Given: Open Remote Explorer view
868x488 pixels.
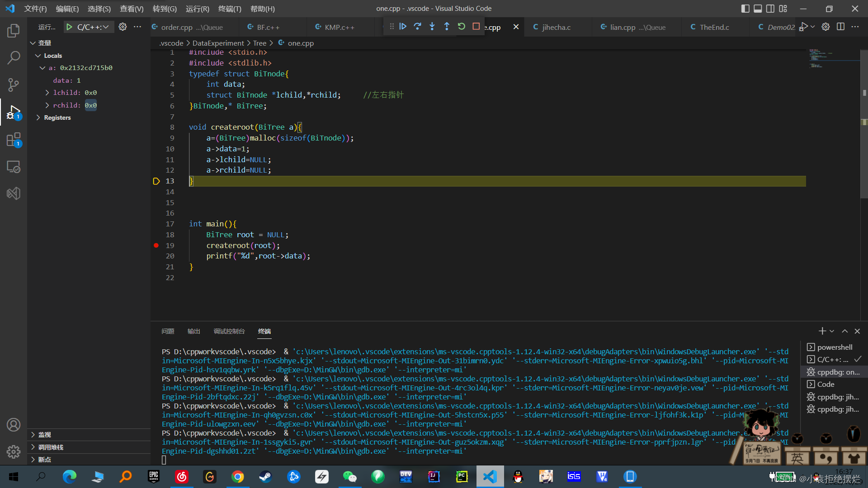Looking at the screenshot, I should 14,167.
